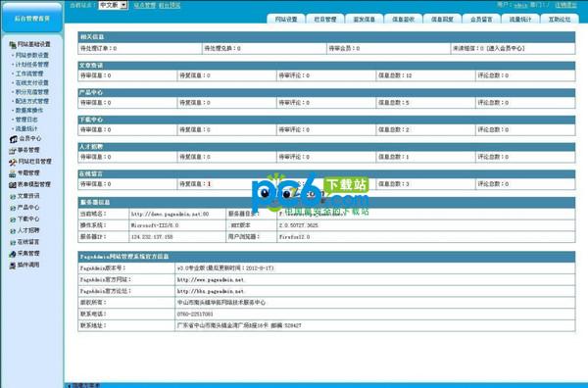Click 待复信息:1 in 在线留言 row
The width and height of the screenshot is (588, 388).
(195, 183)
